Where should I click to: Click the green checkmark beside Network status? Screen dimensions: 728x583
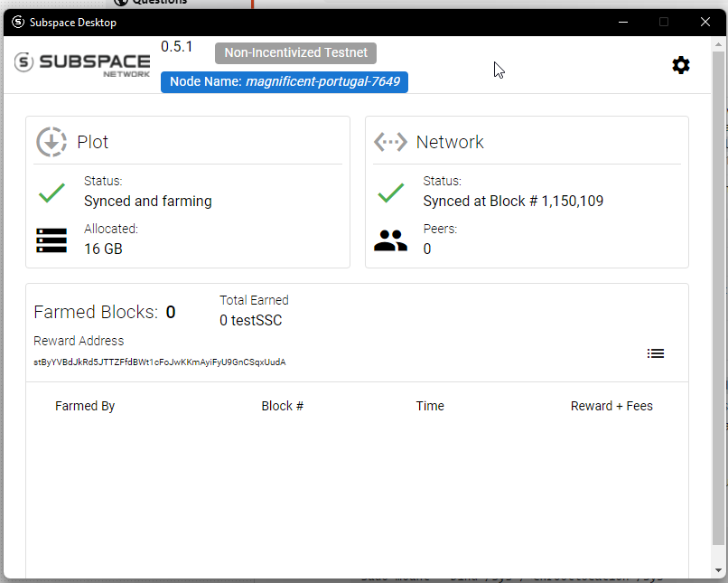point(390,193)
